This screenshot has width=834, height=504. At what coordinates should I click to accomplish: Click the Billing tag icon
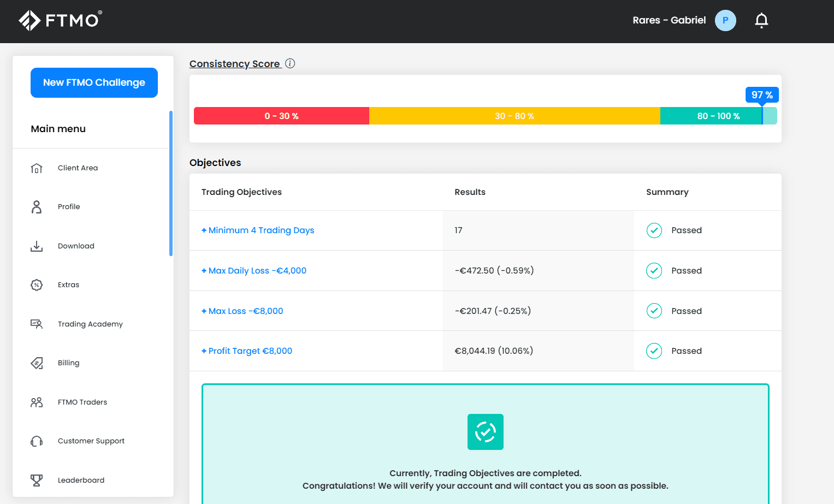[x=37, y=363]
